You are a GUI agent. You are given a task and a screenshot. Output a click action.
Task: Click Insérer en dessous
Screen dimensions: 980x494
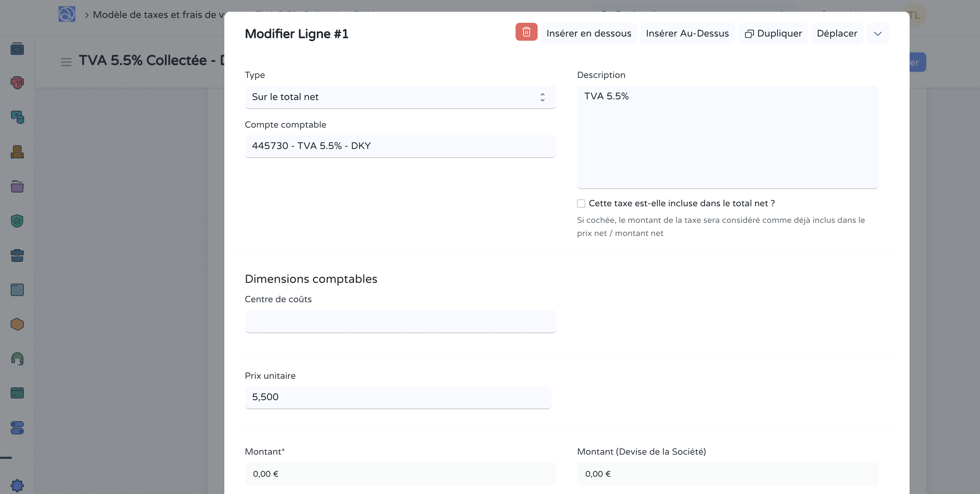point(589,33)
